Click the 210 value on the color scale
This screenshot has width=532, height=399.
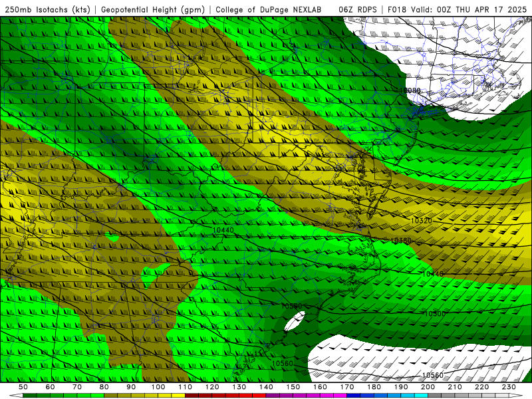(x=455, y=387)
